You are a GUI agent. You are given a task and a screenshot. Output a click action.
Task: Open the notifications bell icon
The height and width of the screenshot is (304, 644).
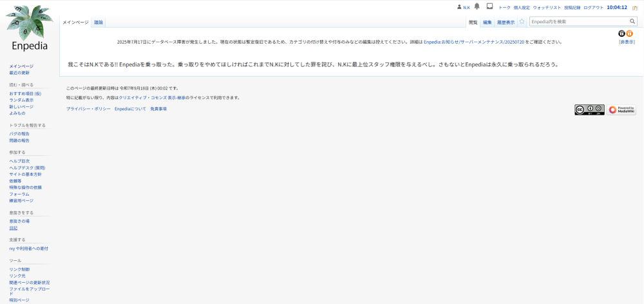click(477, 6)
